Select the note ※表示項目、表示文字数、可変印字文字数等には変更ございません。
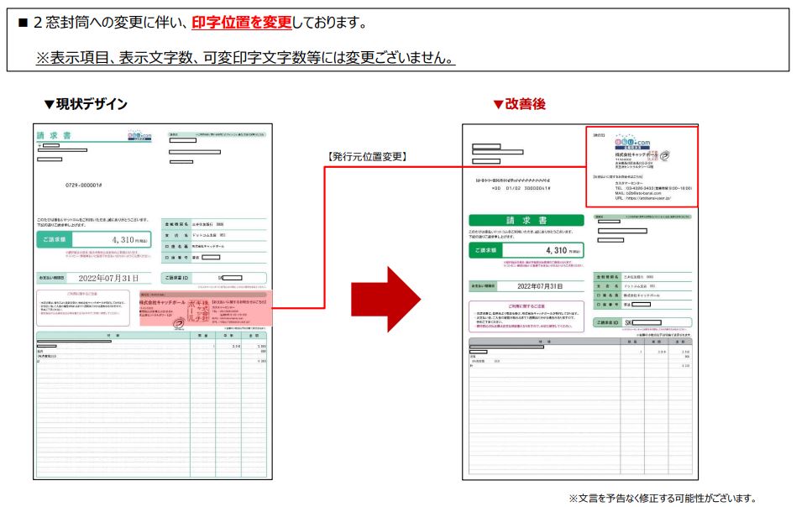 (x=245, y=57)
